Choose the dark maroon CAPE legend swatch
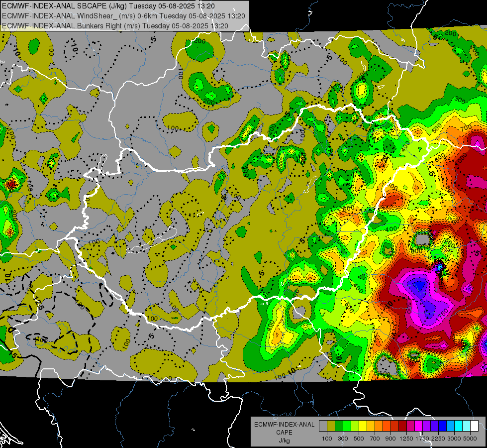 coord(402,426)
